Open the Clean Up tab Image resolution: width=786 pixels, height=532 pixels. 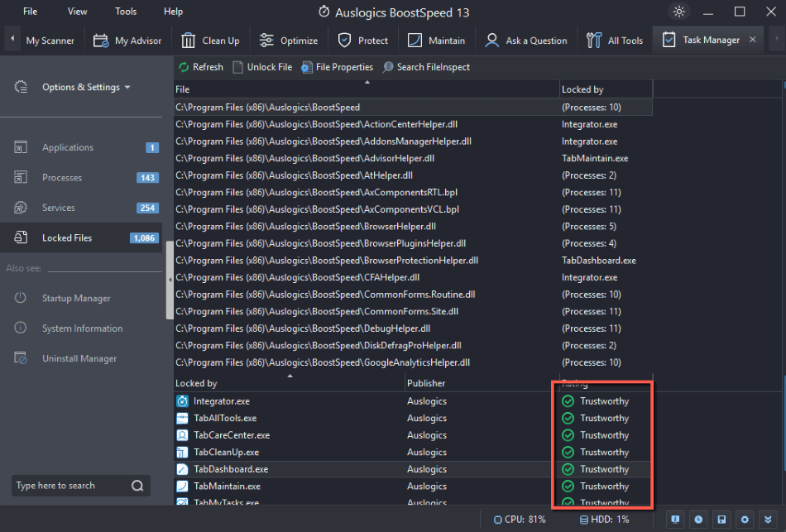click(x=210, y=41)
